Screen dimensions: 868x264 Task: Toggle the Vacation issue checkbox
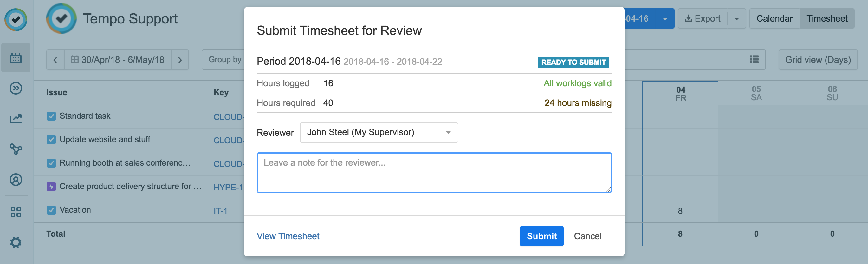tap(51, 210)
